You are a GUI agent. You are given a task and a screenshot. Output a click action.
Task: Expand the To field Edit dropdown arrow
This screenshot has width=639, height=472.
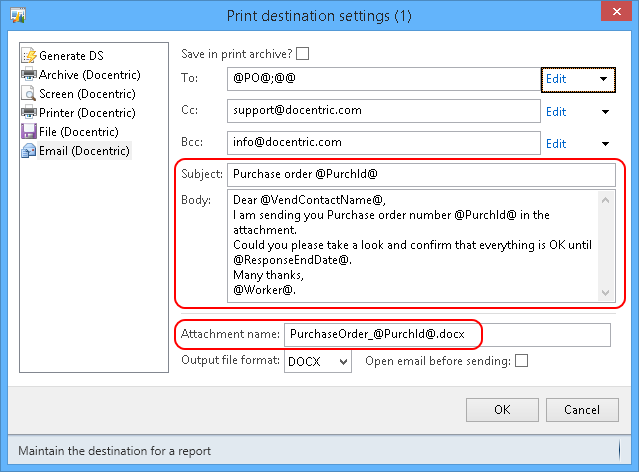point(604,79)
